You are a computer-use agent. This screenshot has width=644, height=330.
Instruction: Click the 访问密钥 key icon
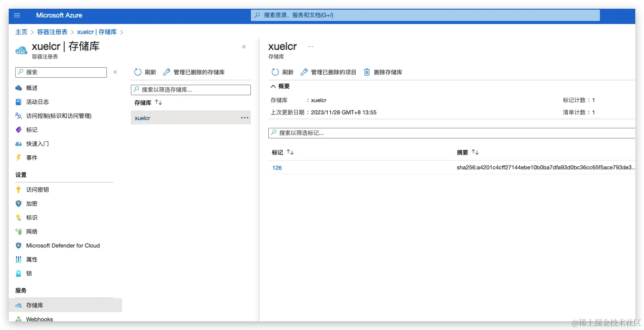tap(18, 189)
